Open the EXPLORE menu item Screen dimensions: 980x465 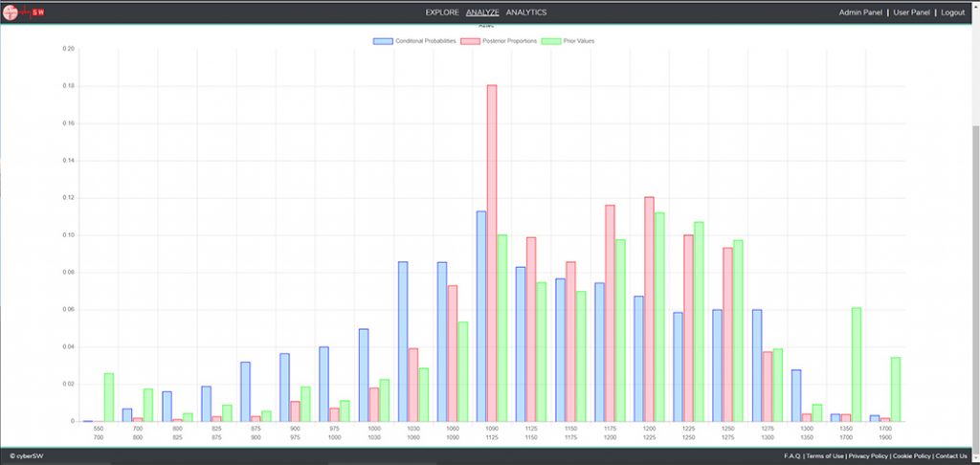point(442,12)
